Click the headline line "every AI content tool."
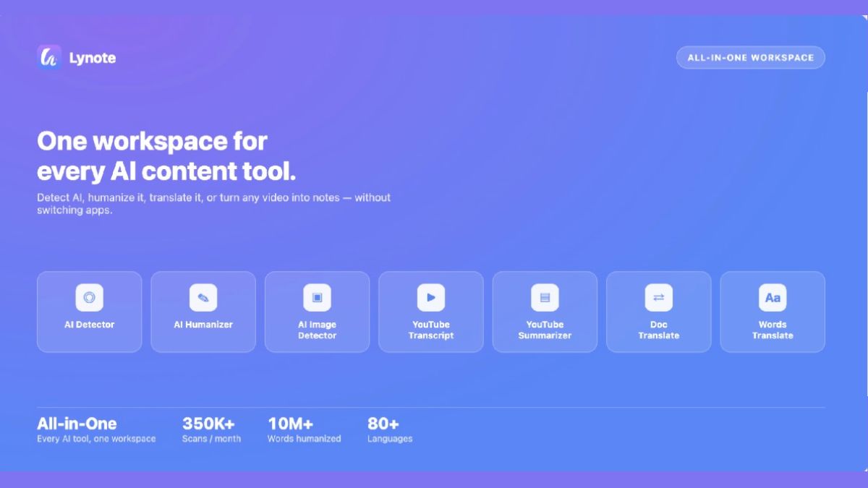Viewport: 868px width, 488px height. coord(166,172)
